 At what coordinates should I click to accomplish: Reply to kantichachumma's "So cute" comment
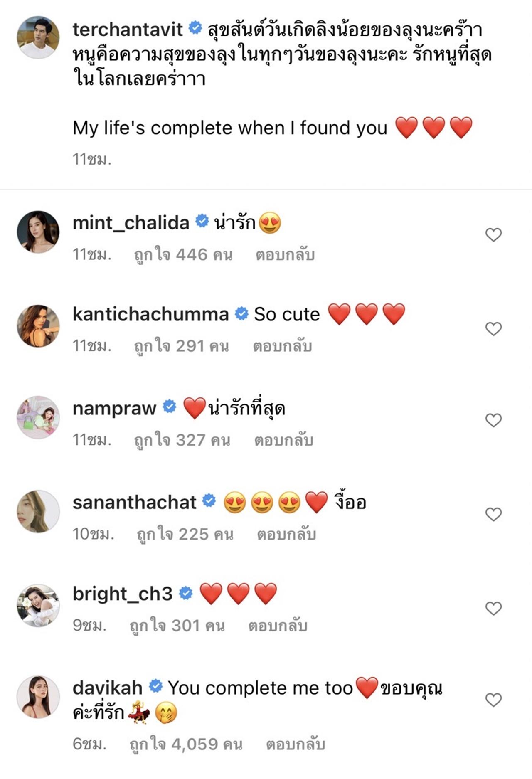point(282,346)
